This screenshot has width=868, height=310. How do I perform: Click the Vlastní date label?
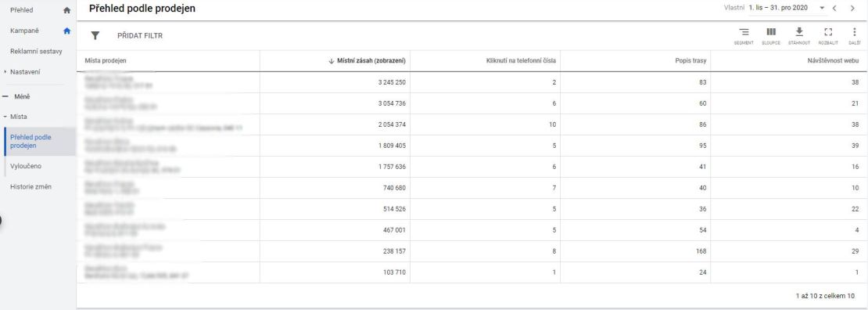734,9
